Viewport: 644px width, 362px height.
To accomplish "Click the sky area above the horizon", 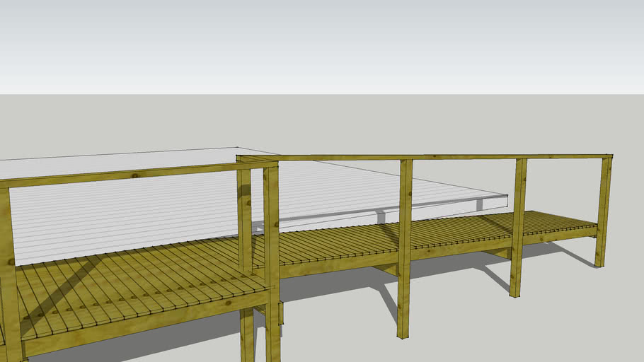I will coord(318,42).
